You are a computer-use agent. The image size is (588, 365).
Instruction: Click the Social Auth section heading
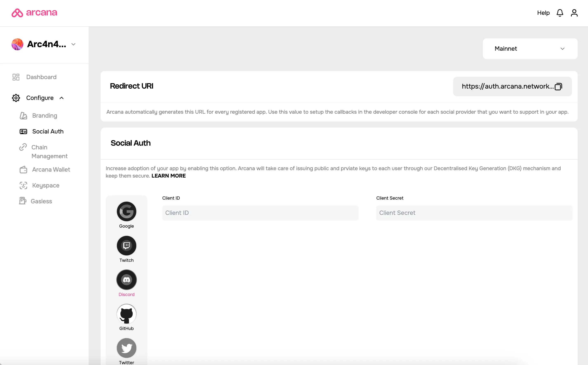[131, 143]
